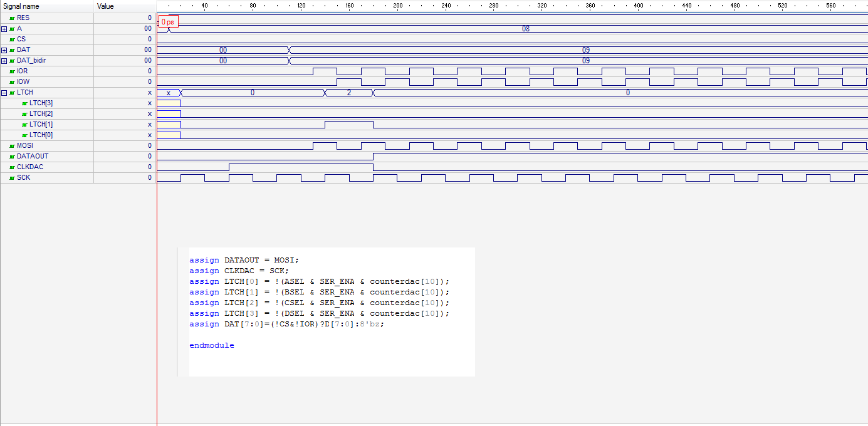Viewport: 868px width, 426px height.
Task: Click the waveform icon next to IOW
Action: point(12,82)
